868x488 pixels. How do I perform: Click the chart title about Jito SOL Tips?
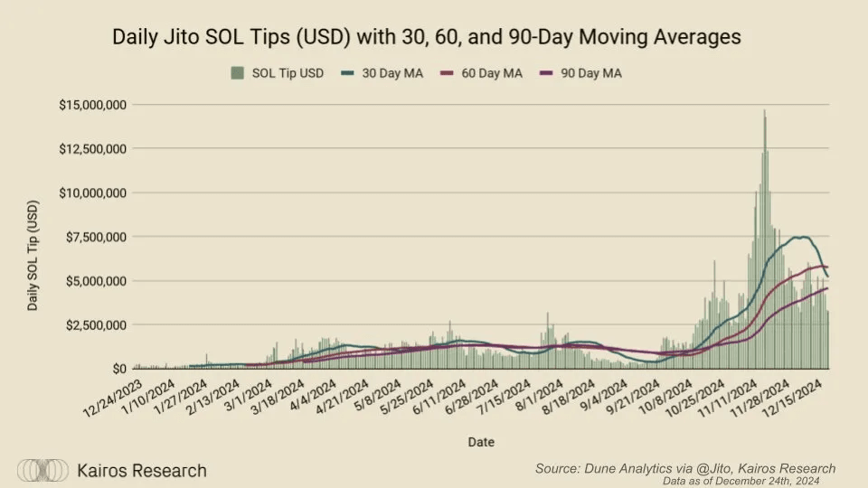click(426, 37)
